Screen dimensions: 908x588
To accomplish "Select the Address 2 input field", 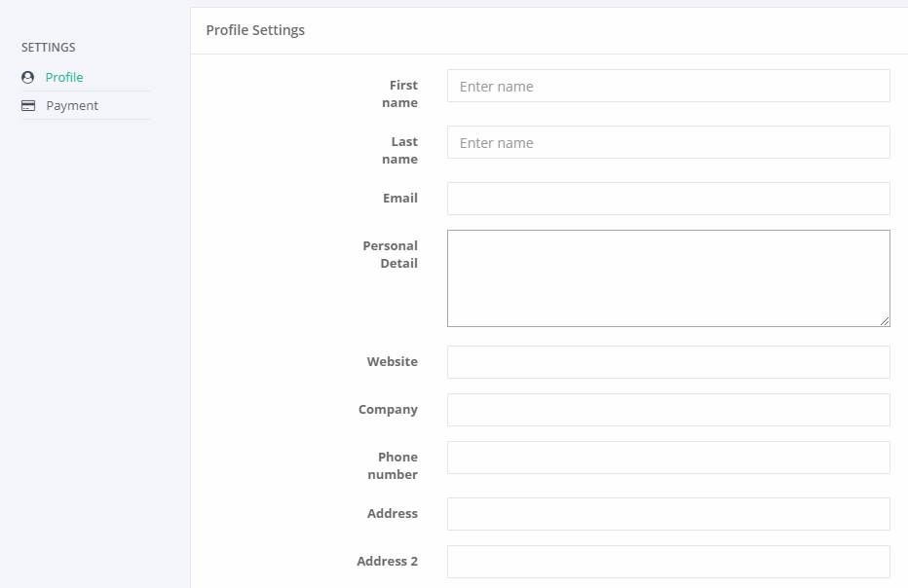I will tap(668, 562).
